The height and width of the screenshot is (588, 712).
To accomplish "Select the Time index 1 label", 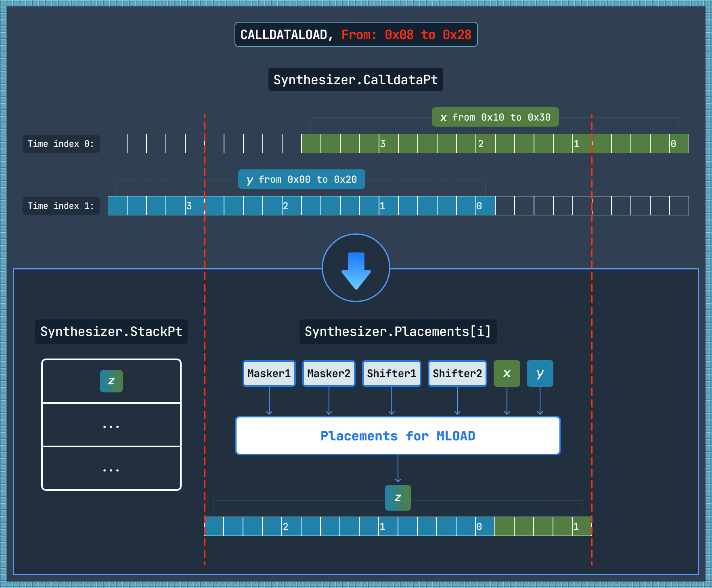I will 61,206.
